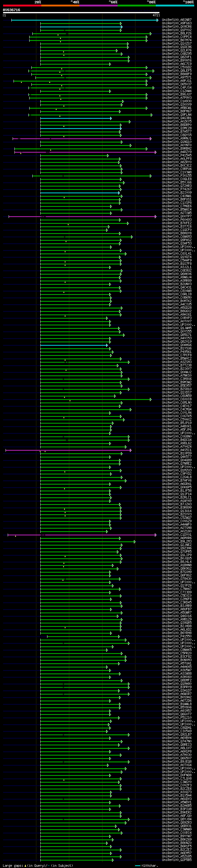Click the cyan ~100% identity legend segment

pyautogui.click(x=175, y=6)
